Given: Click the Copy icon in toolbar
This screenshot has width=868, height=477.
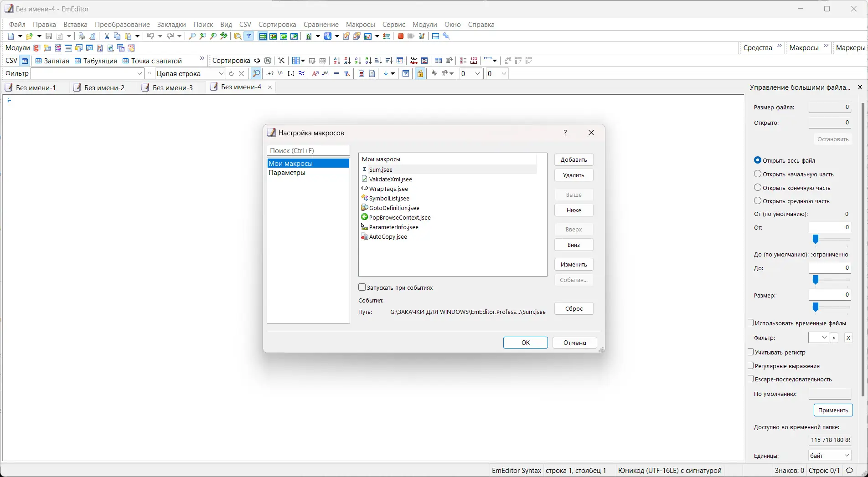Looking at the screenshot, I should [x=117, y=36].
